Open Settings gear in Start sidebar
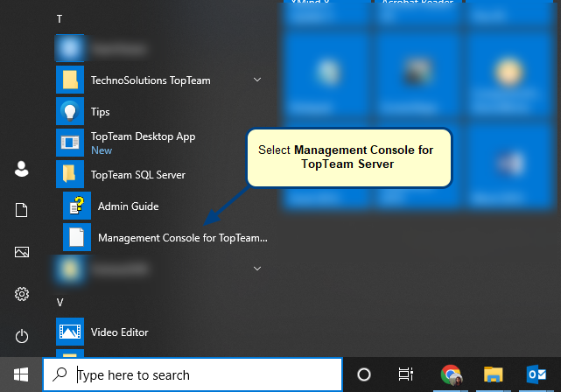Screen dimensions: 561x392 click(22, 294)
